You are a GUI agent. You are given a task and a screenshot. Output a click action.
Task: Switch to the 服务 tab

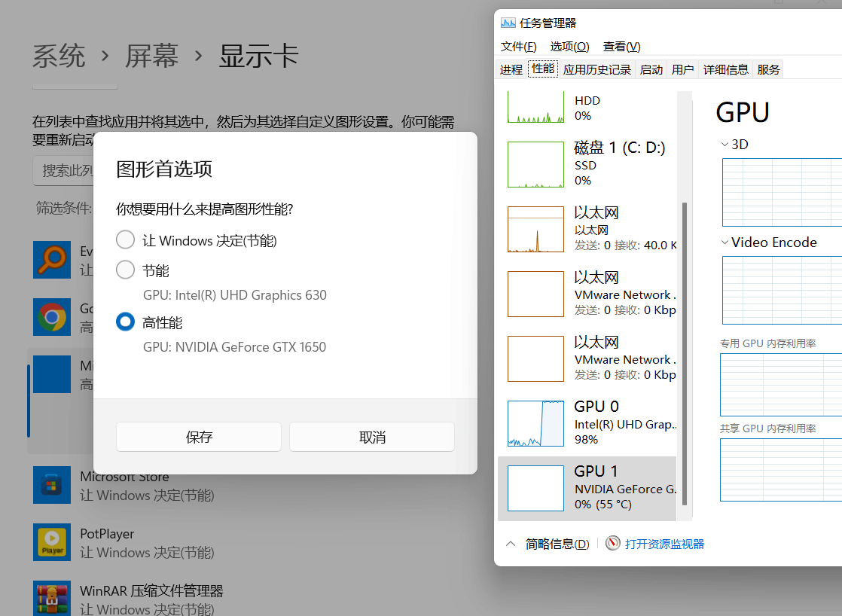(768, 69)
